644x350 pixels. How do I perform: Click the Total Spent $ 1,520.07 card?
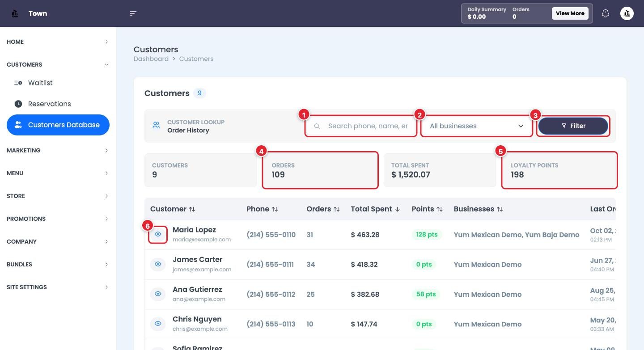pos(440,170)
